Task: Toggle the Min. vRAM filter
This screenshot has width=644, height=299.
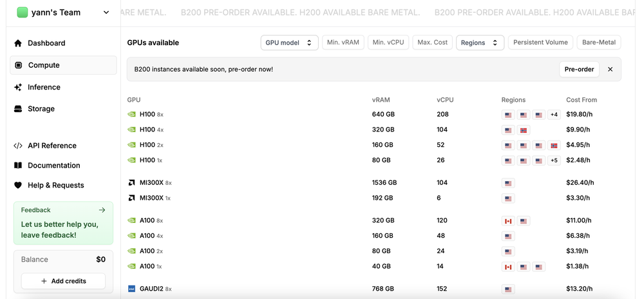Action: 343,43
